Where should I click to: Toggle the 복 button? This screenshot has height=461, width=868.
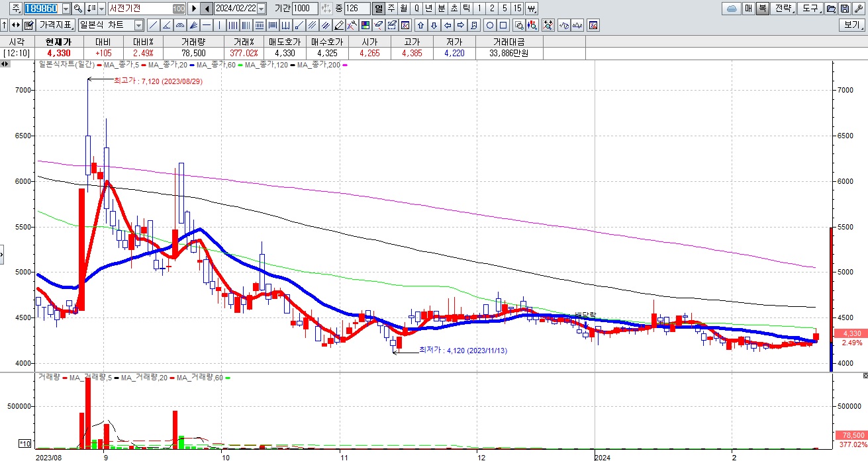click(x=762, y=9)
